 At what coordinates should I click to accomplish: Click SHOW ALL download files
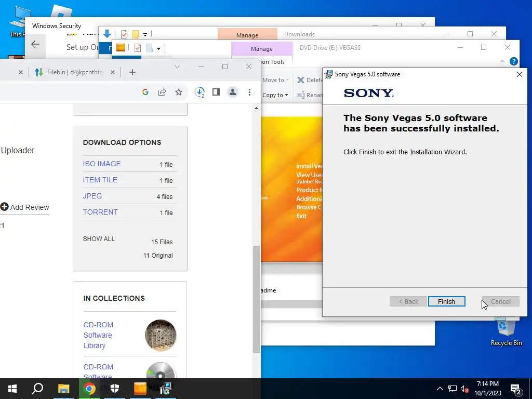[99, 238]
